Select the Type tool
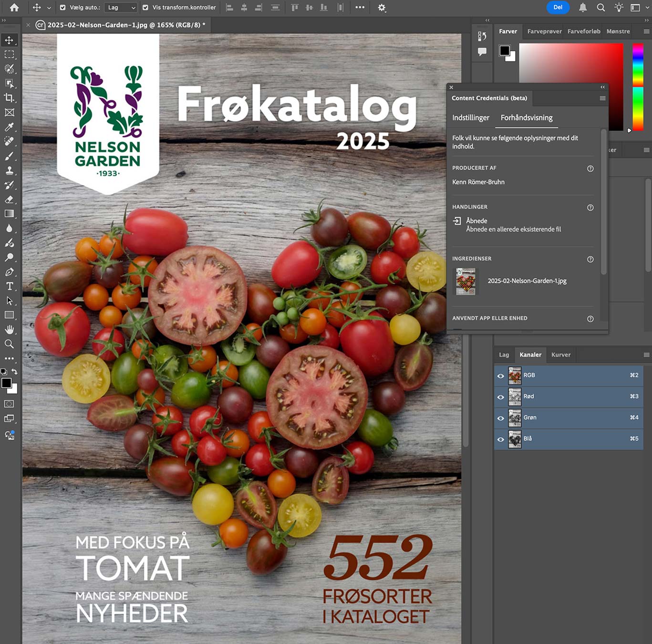The image size is (652, 644). tap(10, 286)
